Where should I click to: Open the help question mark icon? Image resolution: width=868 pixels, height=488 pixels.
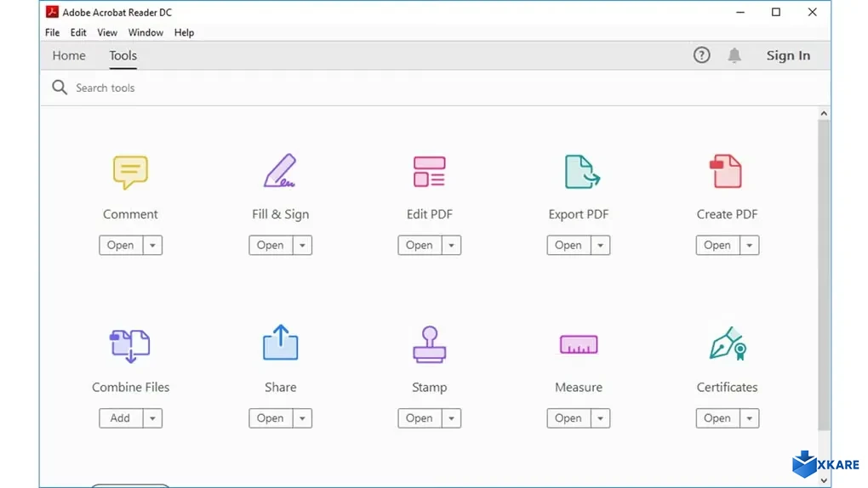701,55
